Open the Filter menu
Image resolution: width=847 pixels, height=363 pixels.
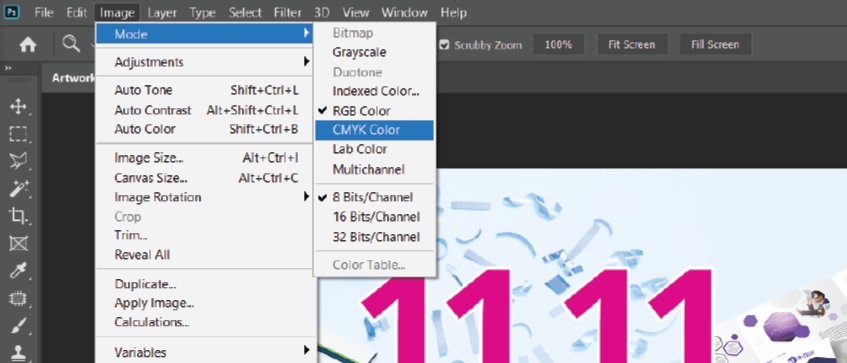tap(287, 12)
